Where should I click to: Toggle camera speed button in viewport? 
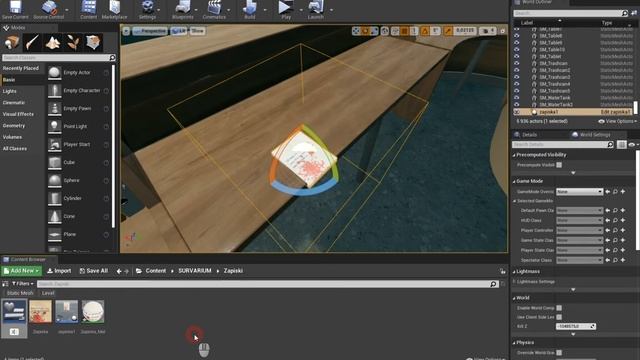[x=488, y=31]
